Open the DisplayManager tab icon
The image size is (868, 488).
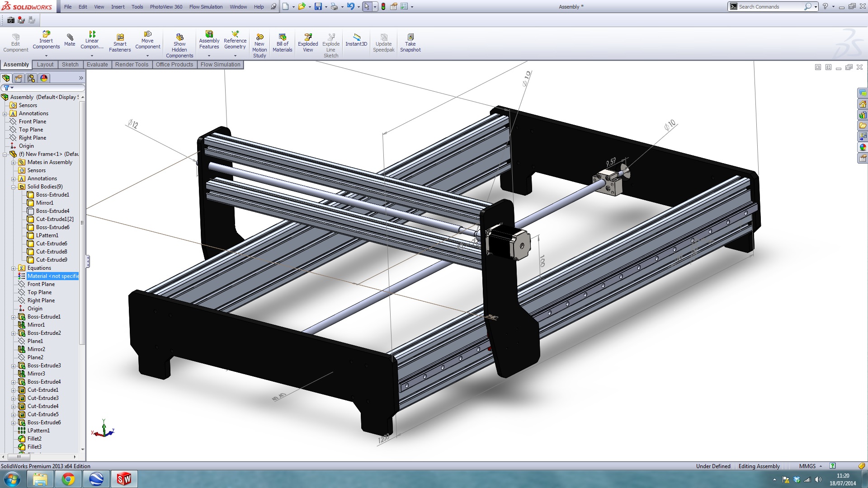[44, 78]
